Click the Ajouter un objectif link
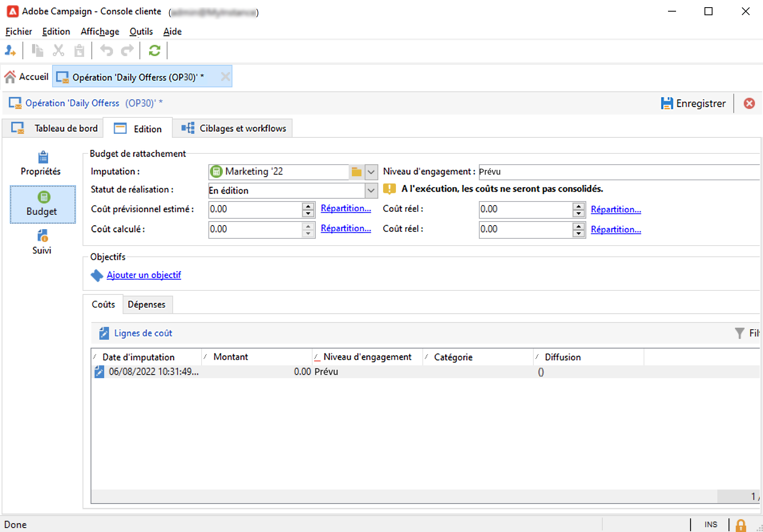Screen dimensions: 763x532 pyautogui.click(x=144, y=275)
